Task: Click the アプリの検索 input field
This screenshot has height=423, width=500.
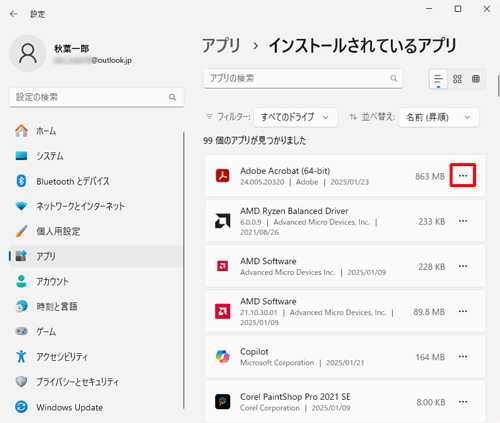Action: [303, 78]
